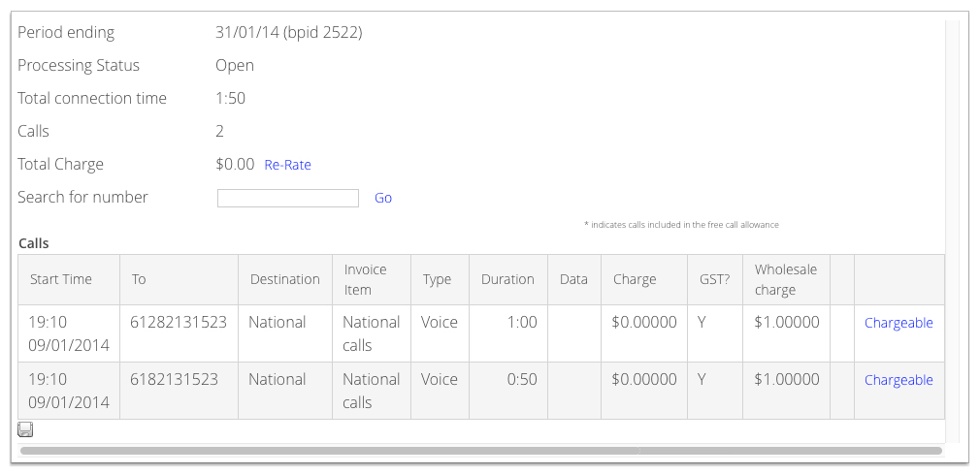Open Chargeable link for the 0:50 call
Viewport: 980px width, 474px height.
click(898, 380)
